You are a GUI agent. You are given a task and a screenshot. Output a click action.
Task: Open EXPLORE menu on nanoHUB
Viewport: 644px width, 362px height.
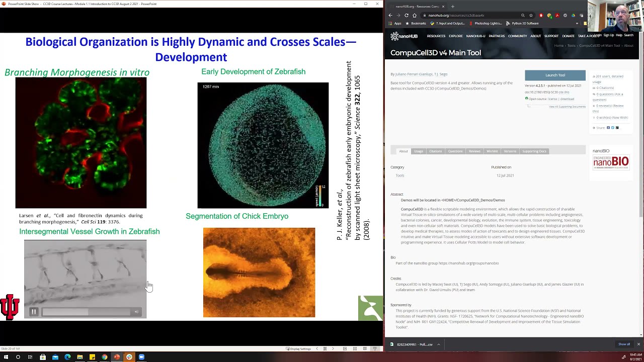coord(456,36)
